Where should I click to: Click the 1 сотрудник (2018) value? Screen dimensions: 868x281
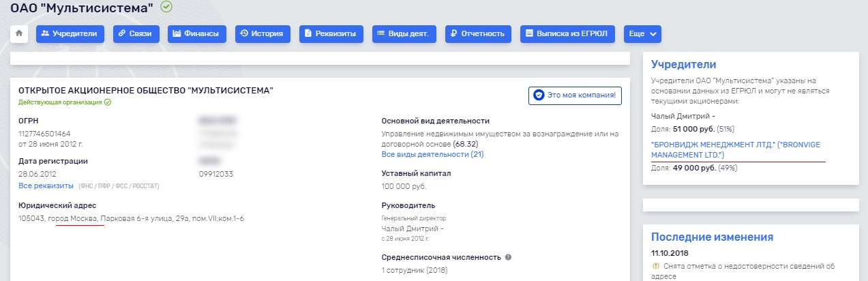(x=414, y=270)
